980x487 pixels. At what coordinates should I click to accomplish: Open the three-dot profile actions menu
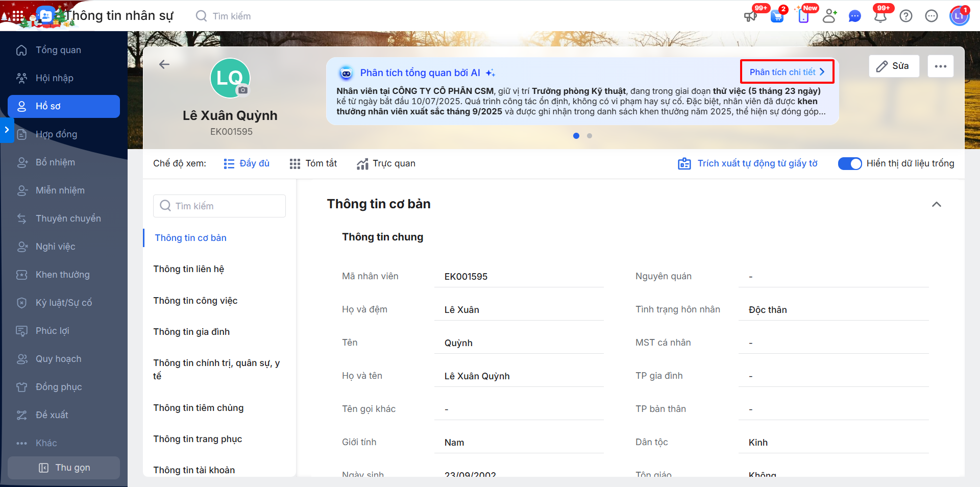tap(941, 66)
